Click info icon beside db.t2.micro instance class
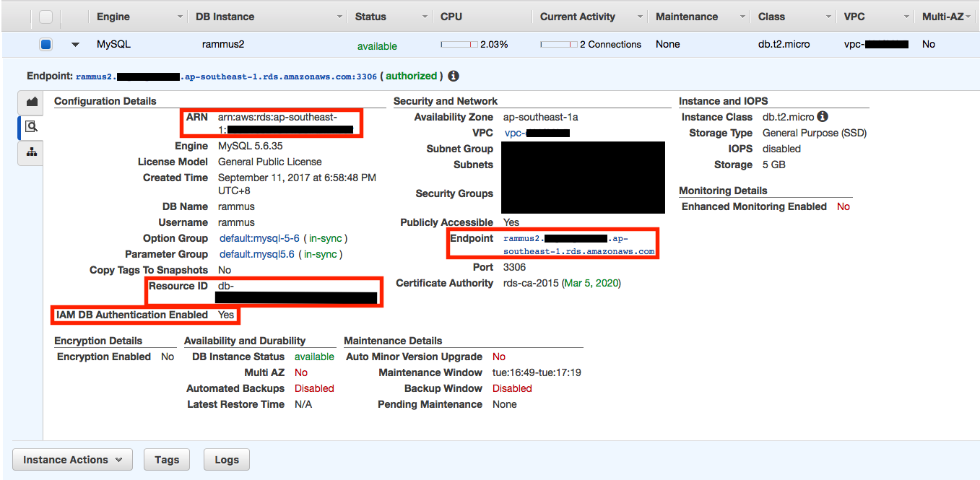This screenshot has height=480, width=980. pyautogui.click(x=823, y=117)
